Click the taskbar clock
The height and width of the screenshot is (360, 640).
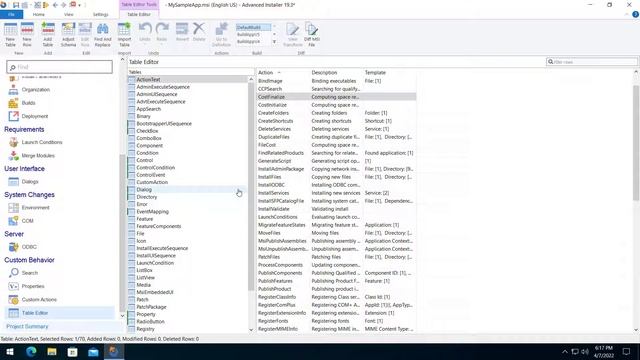click(x=604, y=351)
